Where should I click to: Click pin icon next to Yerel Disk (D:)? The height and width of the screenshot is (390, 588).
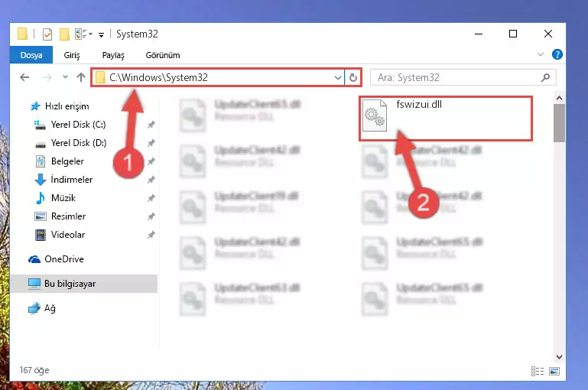point(151,143)
